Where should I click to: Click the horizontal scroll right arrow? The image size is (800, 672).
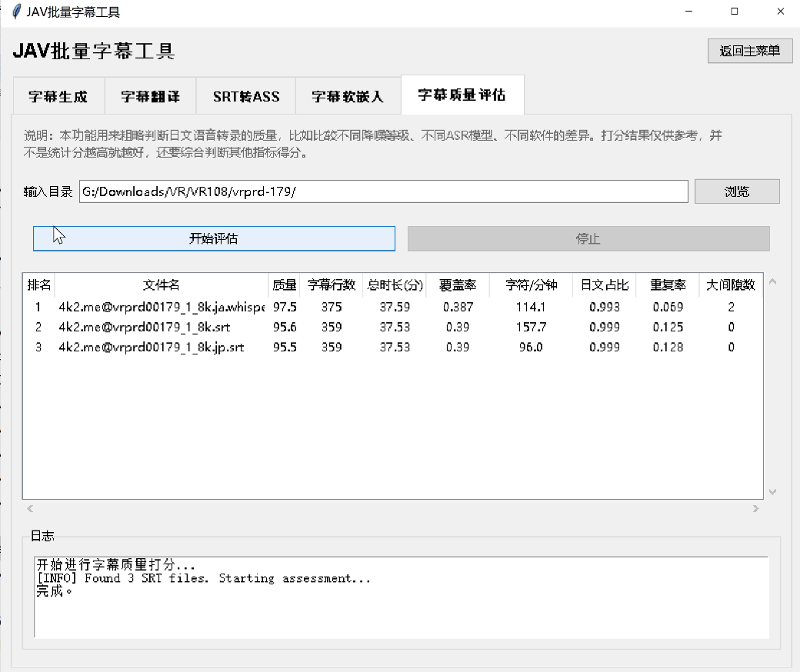coord(755,508)
